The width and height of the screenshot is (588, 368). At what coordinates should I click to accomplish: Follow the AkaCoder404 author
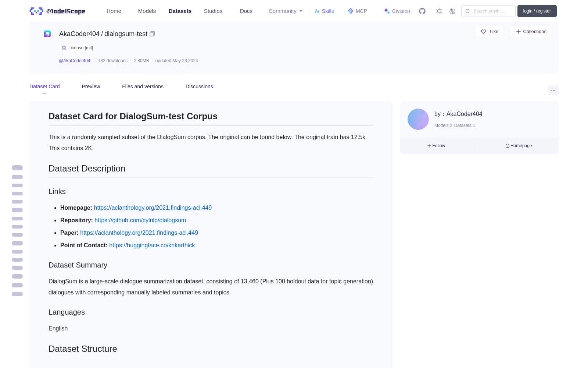[x=436, y=146]
